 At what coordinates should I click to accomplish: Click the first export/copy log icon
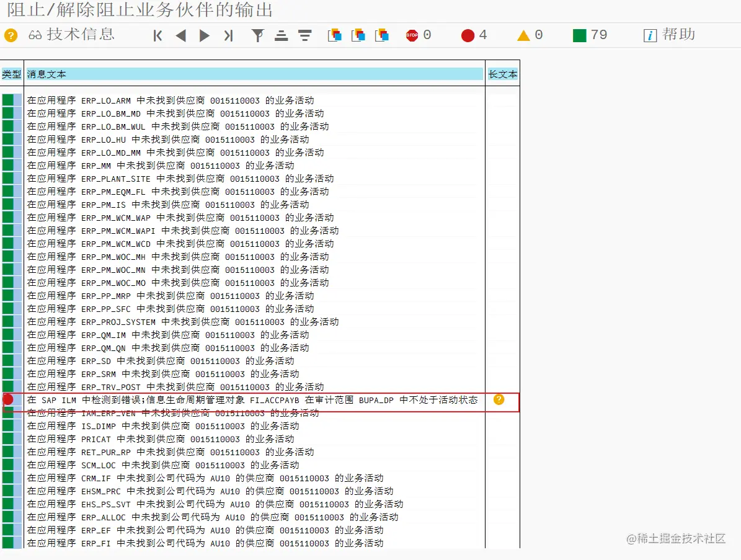coord(335,35)
